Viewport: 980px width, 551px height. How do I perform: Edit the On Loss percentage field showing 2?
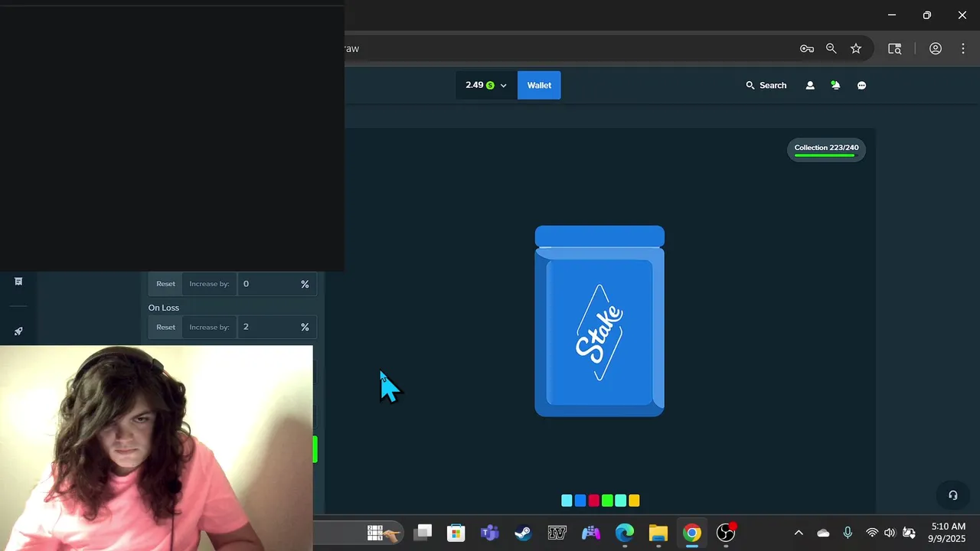(x=277, y=327)
